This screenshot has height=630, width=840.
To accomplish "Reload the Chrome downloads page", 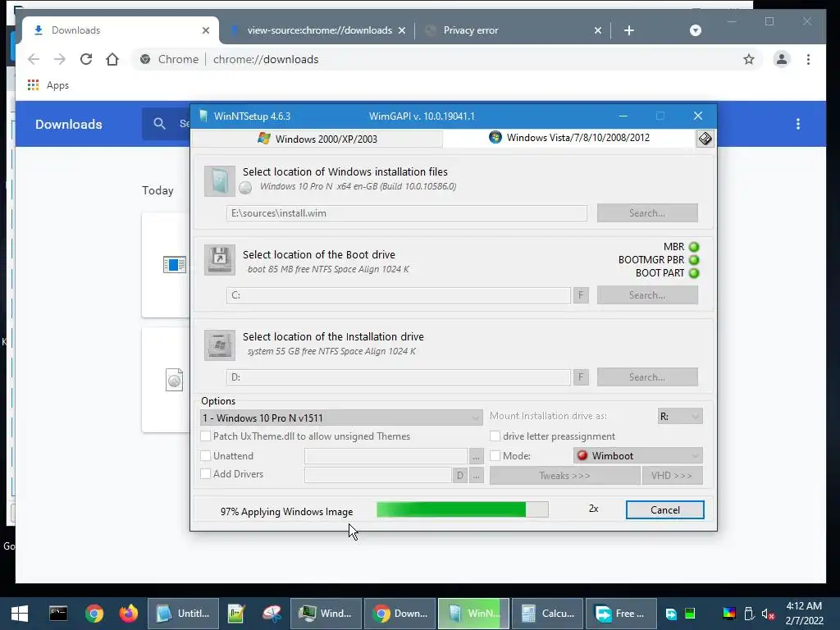I will [85, 59].
